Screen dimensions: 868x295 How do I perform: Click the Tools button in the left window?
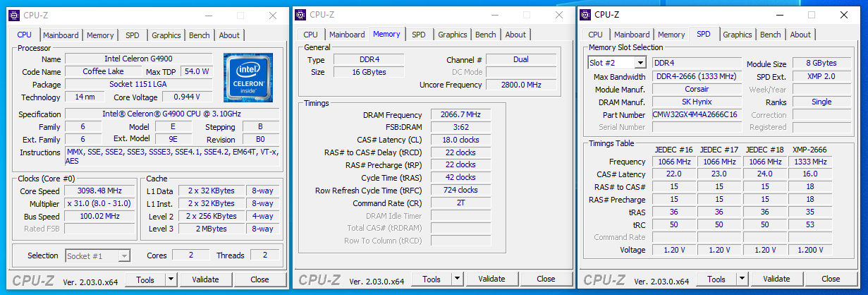145,279
